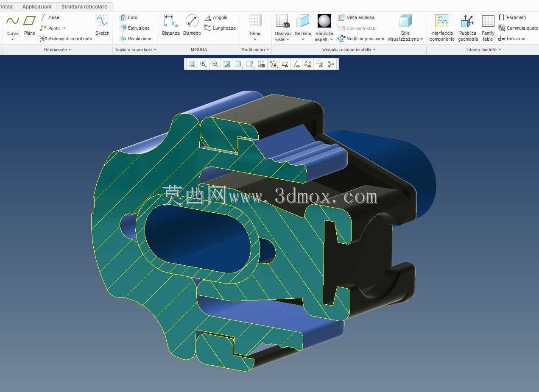Expand the Riferimento group menu

click(57, 50)
